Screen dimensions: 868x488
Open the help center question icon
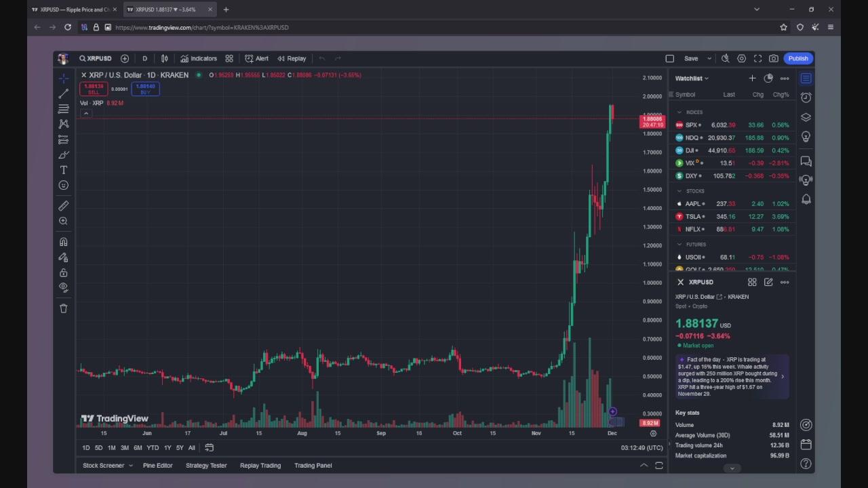coord(806,464)
